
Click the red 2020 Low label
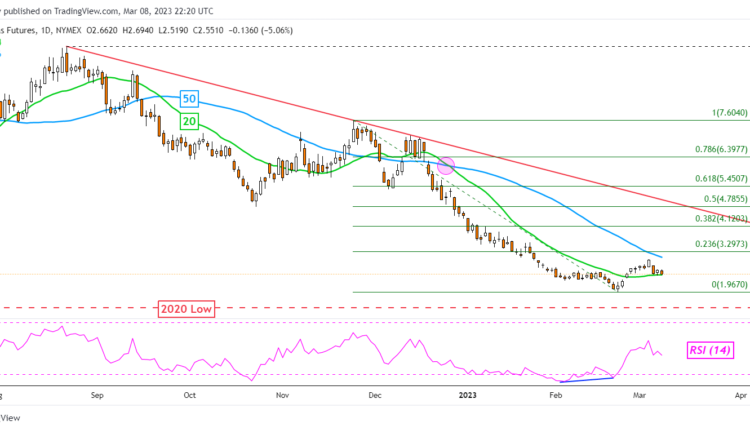(185, 309)
